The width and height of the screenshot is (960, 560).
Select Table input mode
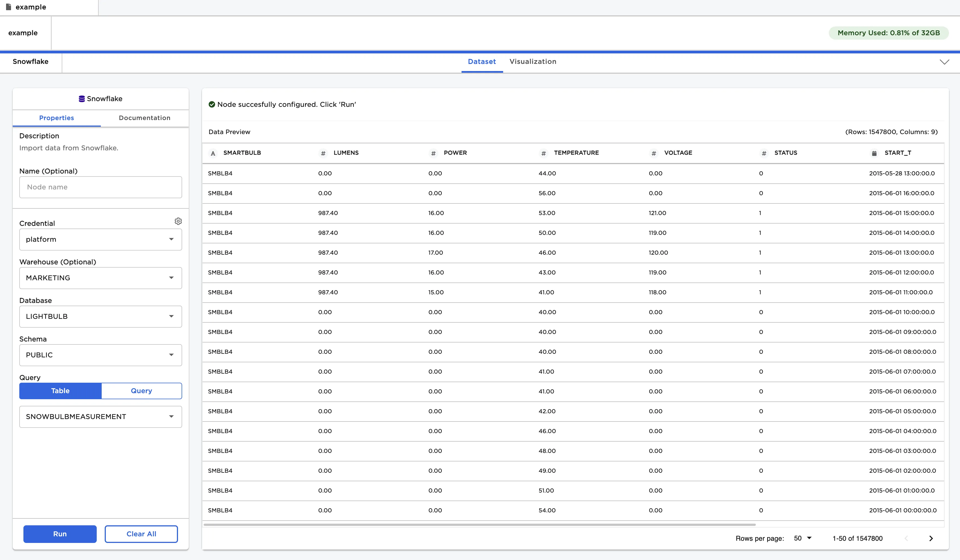click(60, 391)
